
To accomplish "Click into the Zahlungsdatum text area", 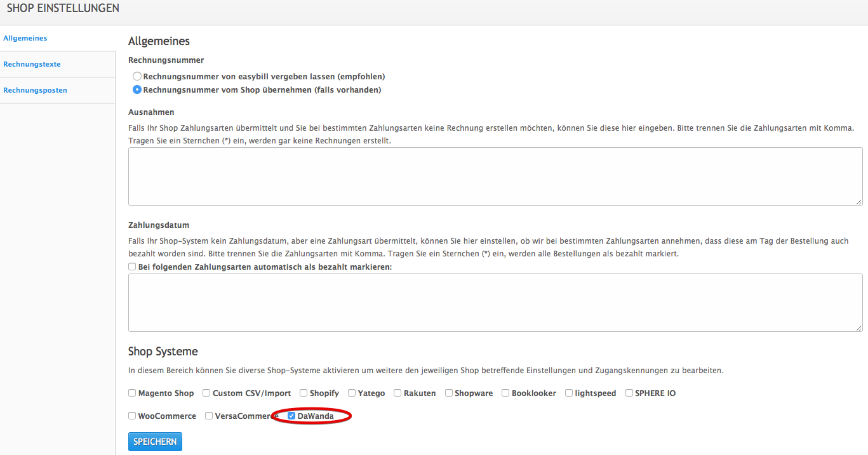I will [x=495, y=303].
